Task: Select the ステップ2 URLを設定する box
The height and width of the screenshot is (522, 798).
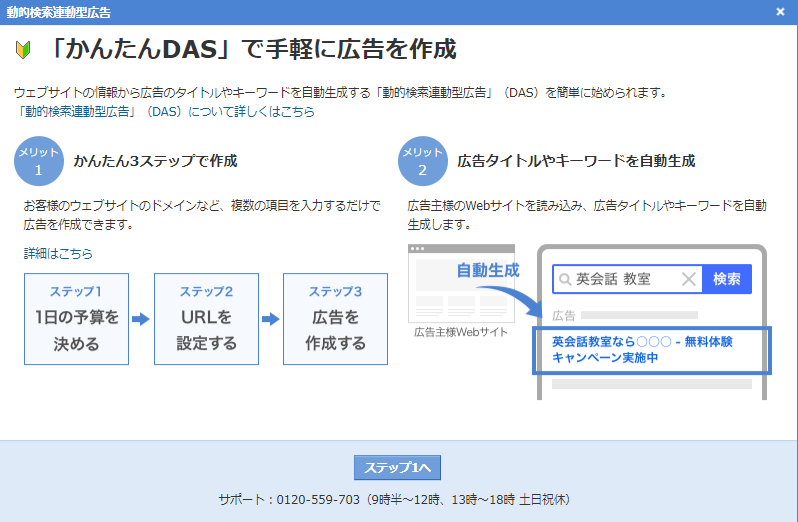Action: coord(207,318)
